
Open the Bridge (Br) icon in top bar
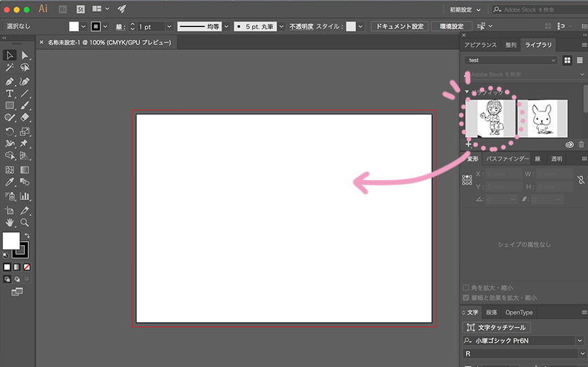click(x=63, y=9)
